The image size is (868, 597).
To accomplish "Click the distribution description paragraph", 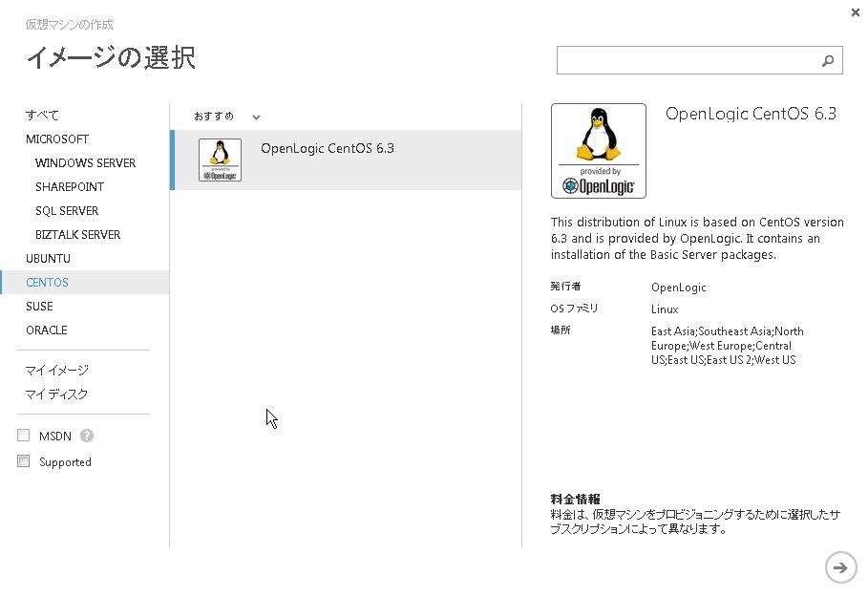I will [x=697, y=238].
